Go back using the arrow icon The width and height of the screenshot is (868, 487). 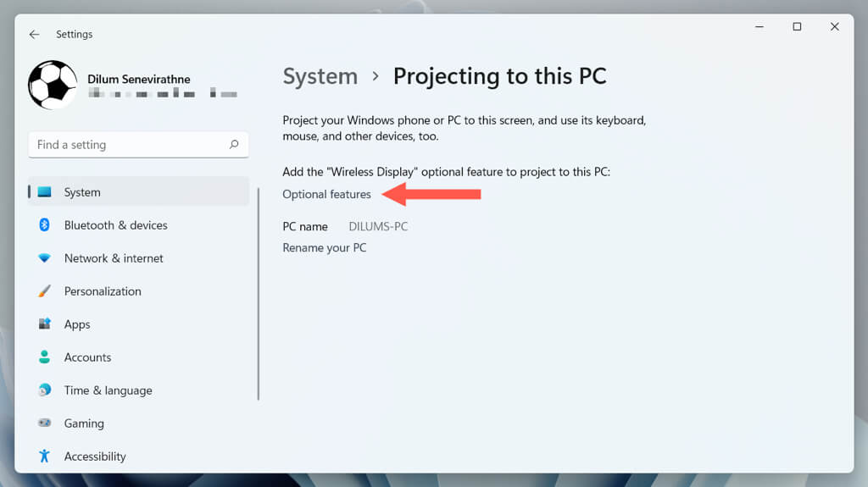click(34, 35)
